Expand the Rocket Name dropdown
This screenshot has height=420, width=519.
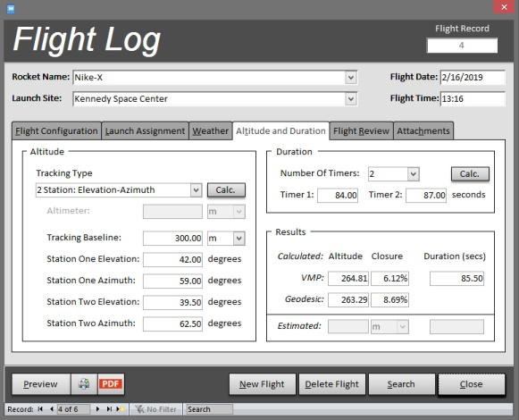[351, 78]
